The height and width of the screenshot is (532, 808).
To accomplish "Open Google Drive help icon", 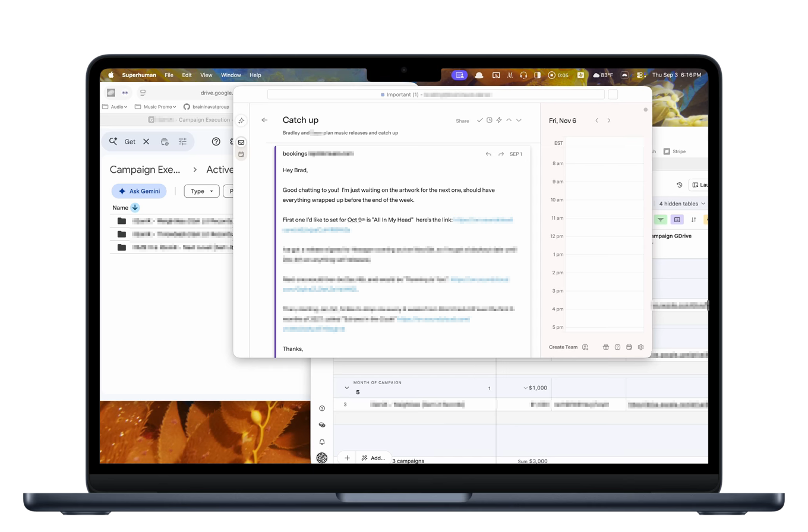I will tap(216, 141).
